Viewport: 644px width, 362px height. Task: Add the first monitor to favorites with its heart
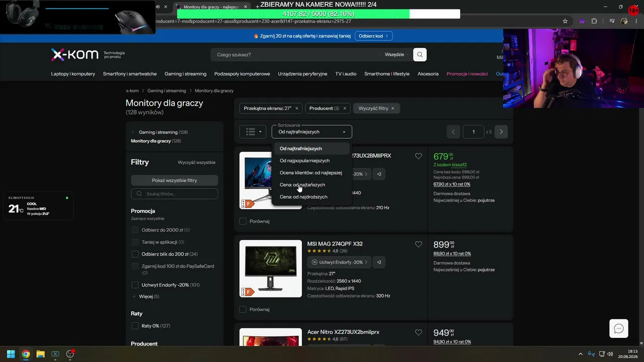(419, 156)
